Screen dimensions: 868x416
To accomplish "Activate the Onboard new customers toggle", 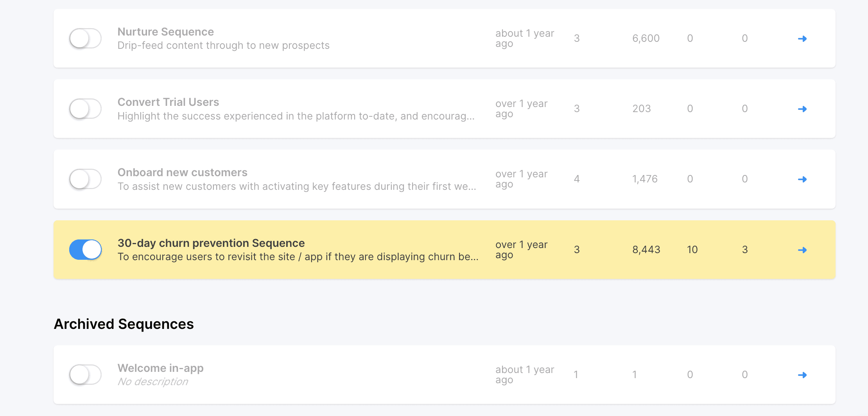I will [85, 179].
